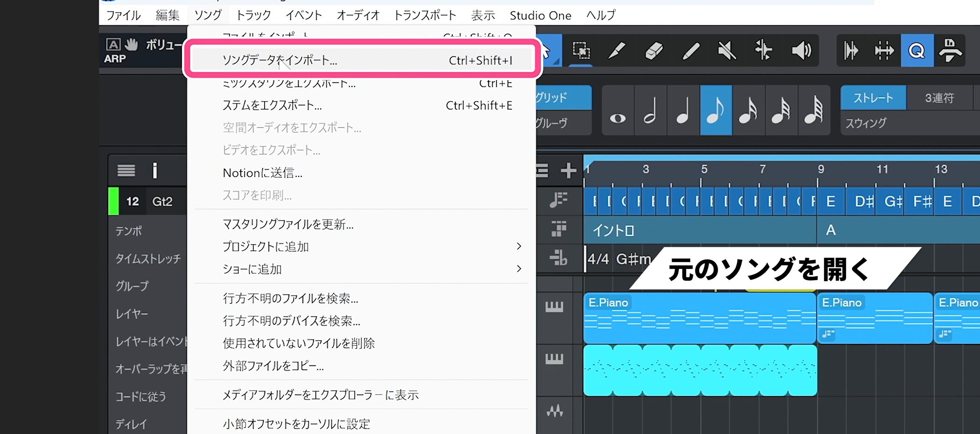Open the トランスポート menu
The height and width of the screenshot is (434, 980).
pos(425,15)
